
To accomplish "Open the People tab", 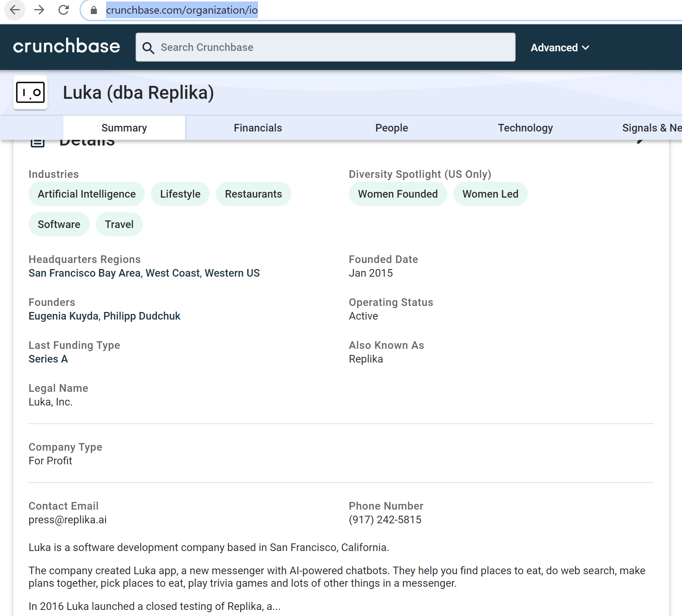I will point(392,128).
